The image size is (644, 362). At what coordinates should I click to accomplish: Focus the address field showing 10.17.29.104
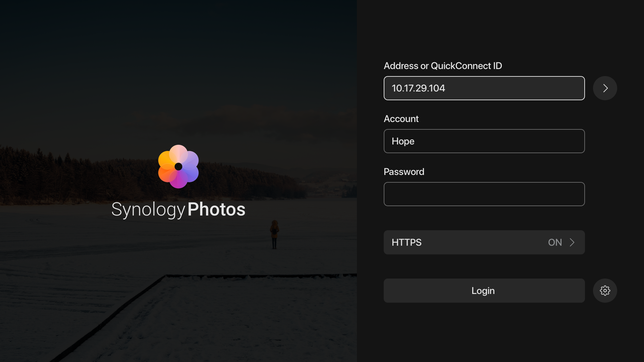(484, 88)
